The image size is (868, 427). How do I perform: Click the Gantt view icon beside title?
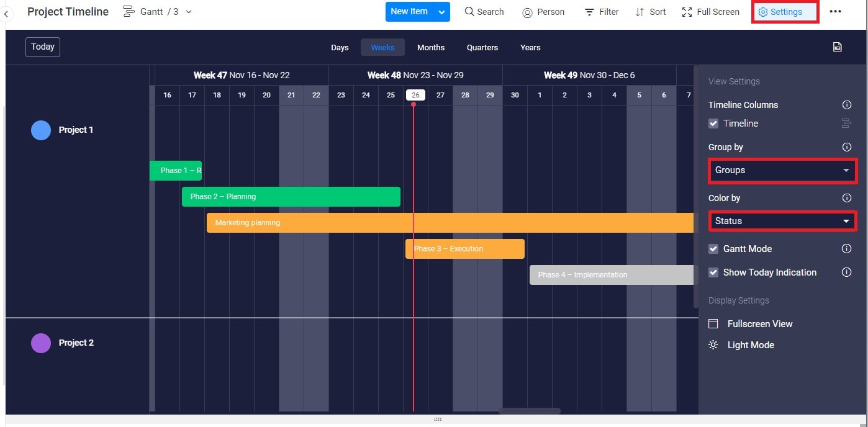129,12
